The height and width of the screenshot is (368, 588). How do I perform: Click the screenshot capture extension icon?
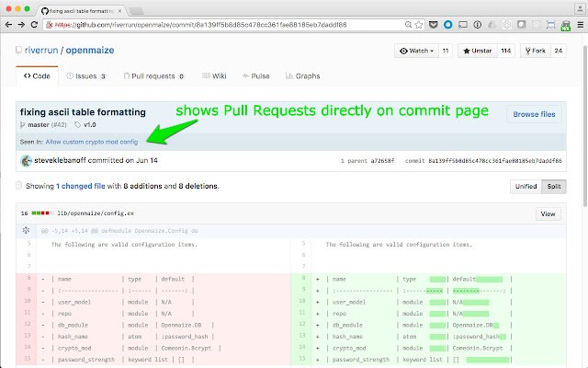[551, 25]
